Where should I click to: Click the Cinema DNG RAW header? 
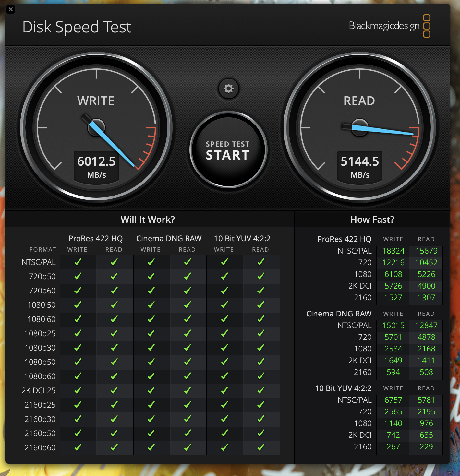click(169, 238)
